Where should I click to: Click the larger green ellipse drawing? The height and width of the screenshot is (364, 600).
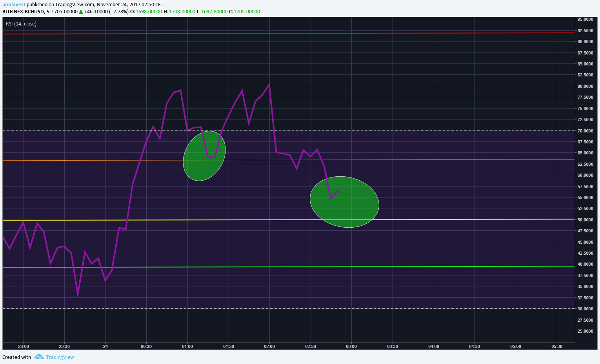[x=344, y=202]
